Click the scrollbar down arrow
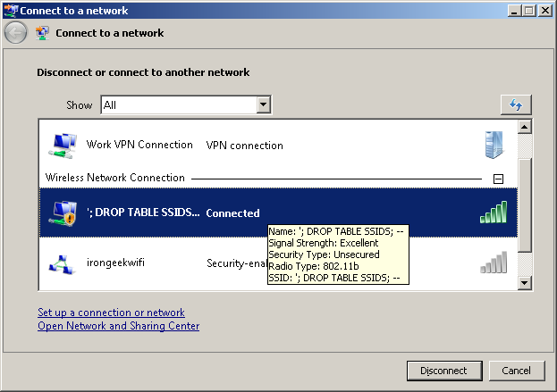557x392 pixels. [x=525, y=283]
